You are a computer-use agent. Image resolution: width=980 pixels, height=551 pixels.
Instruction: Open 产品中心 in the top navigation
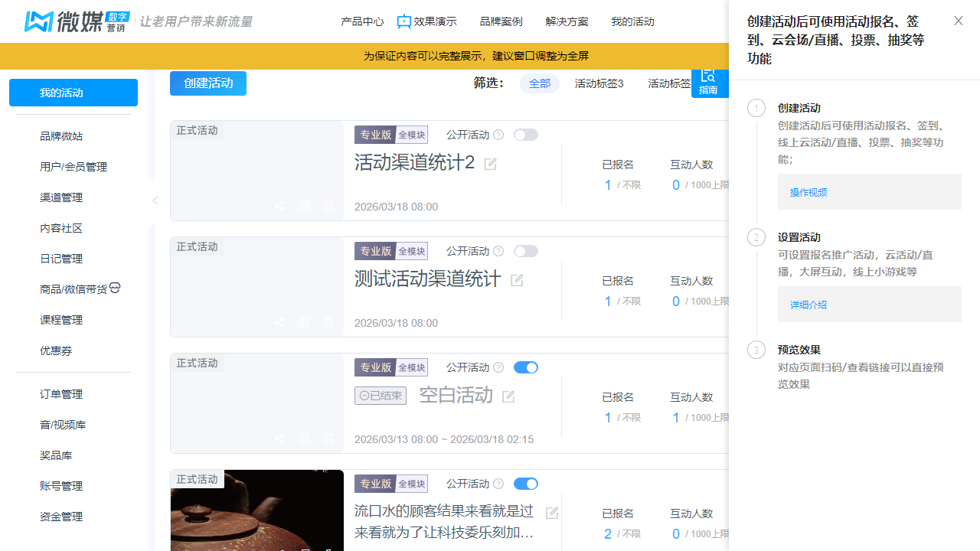pyautogui.click(x=362, y=21)
